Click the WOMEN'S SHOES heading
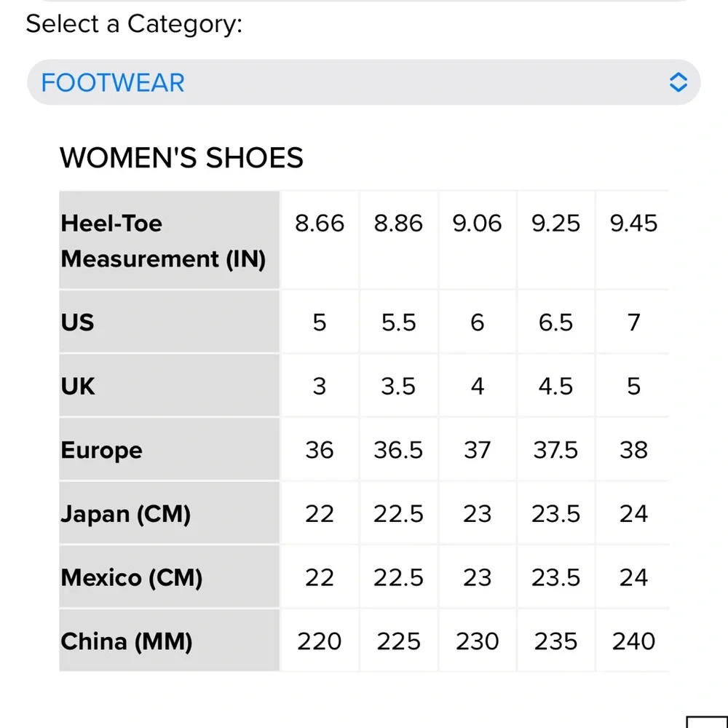The width and height of the screenshot is (728, 728). click(x=181, y=157)
